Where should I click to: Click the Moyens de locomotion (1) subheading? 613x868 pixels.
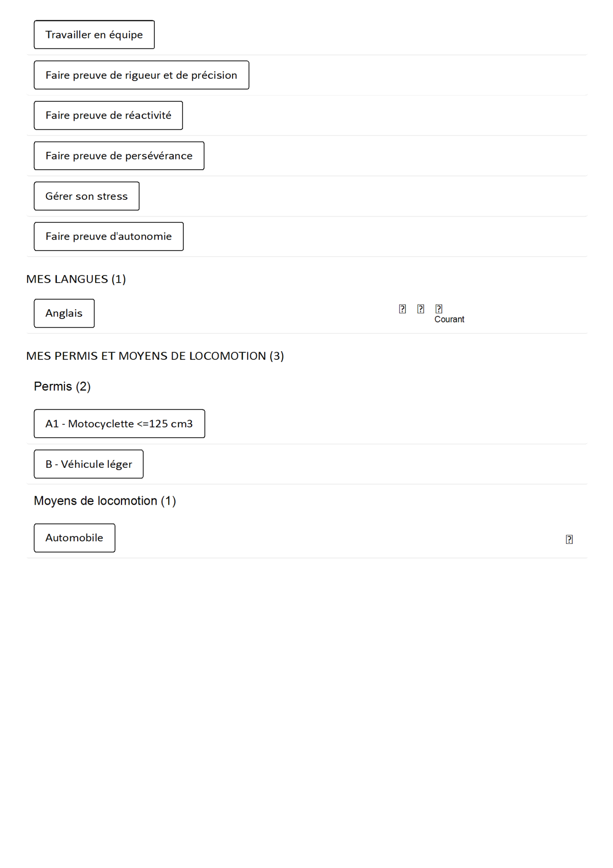pyautogui.click(x=105, y=501)
